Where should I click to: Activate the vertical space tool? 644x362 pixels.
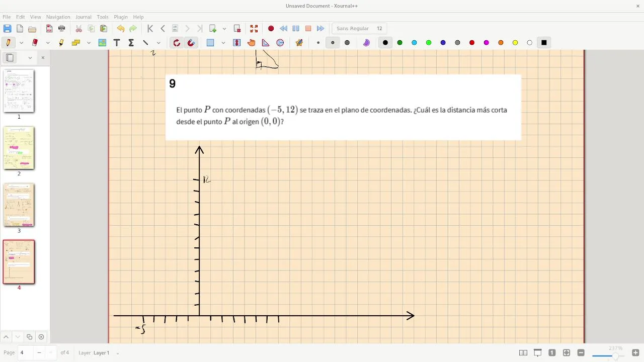[237, 43]
